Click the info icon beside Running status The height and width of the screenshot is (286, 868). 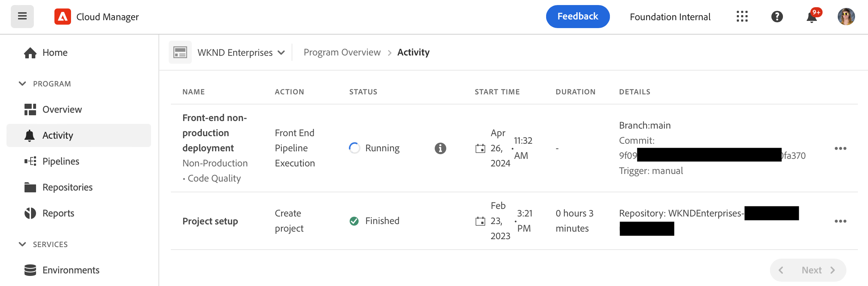pos(440,148)
